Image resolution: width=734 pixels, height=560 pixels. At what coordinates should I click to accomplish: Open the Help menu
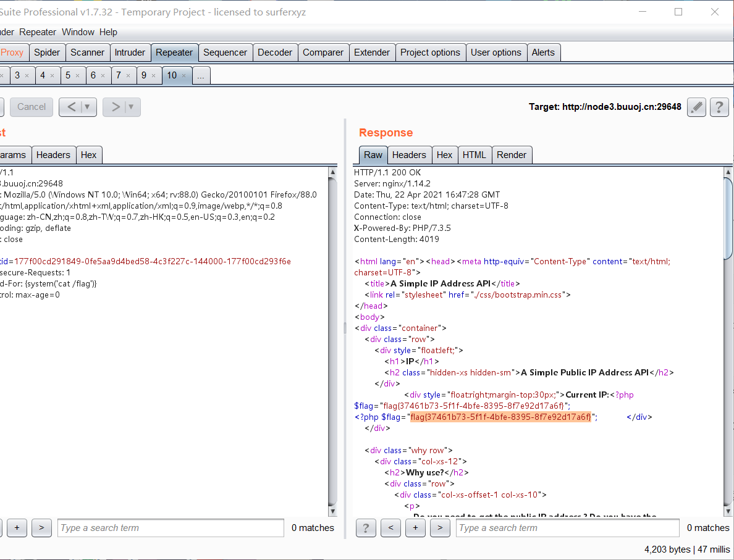[108, 32]
